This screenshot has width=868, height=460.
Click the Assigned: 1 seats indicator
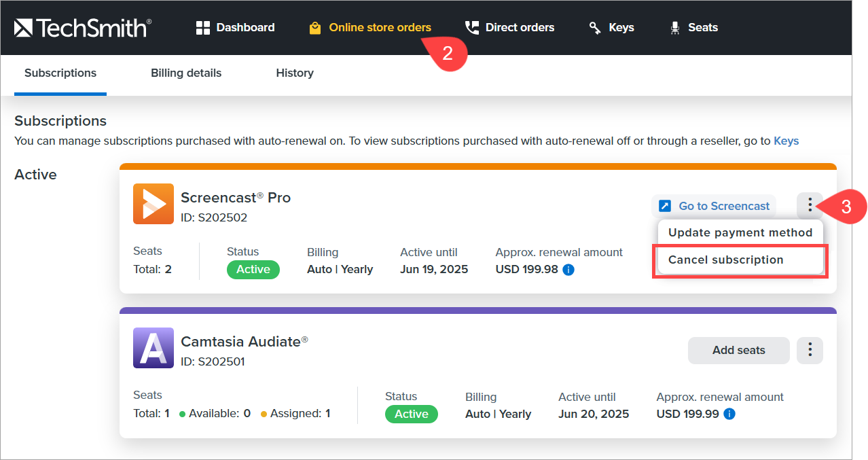coord(295,414)
